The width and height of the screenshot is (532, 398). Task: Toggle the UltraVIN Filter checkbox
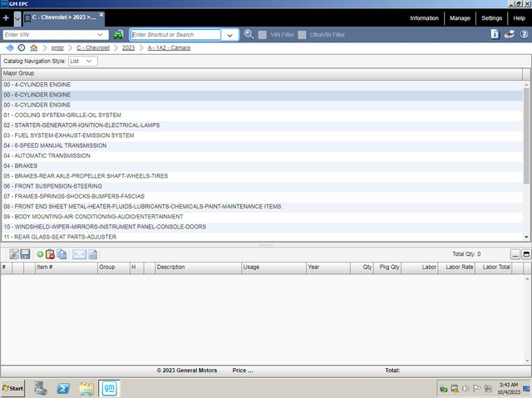[x=302, y=35]
